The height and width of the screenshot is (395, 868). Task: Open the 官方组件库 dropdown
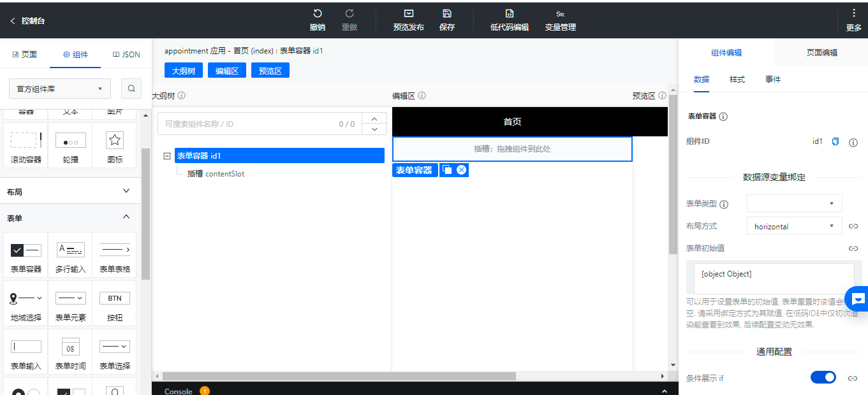60,89
